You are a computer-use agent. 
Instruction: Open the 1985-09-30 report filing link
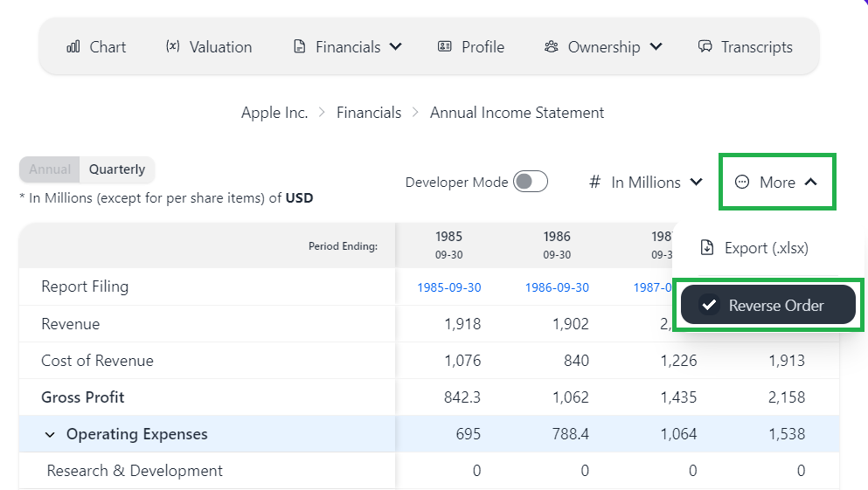449,287
